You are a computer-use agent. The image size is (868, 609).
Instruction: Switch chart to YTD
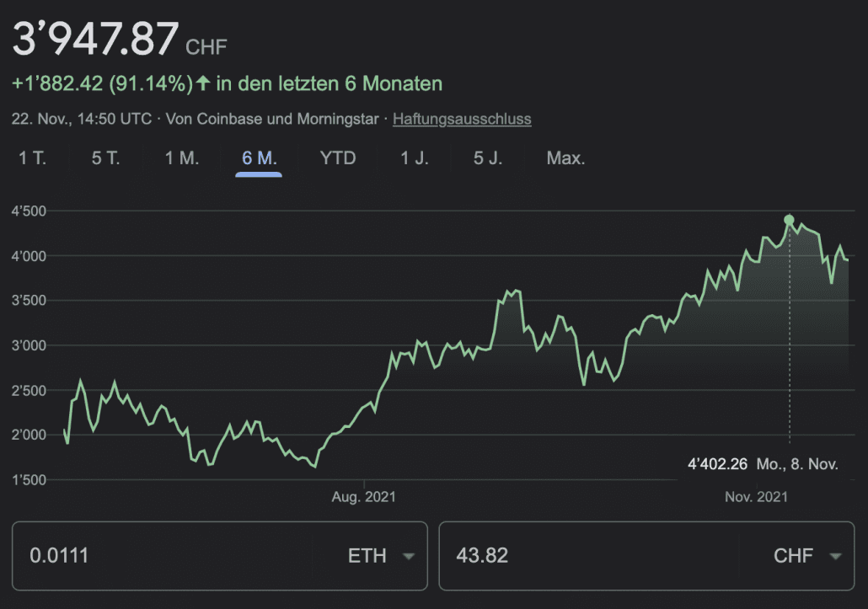tap(338, 158)
